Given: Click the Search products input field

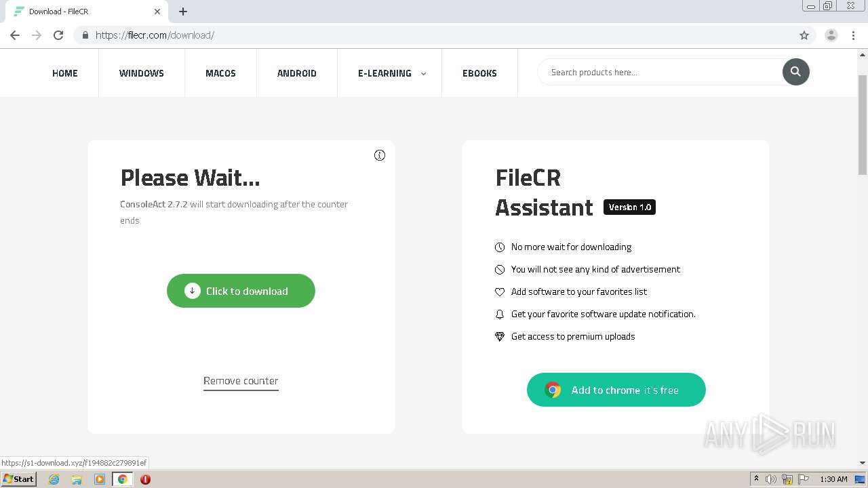Looking at the screenshot, I should click(661, 72).
